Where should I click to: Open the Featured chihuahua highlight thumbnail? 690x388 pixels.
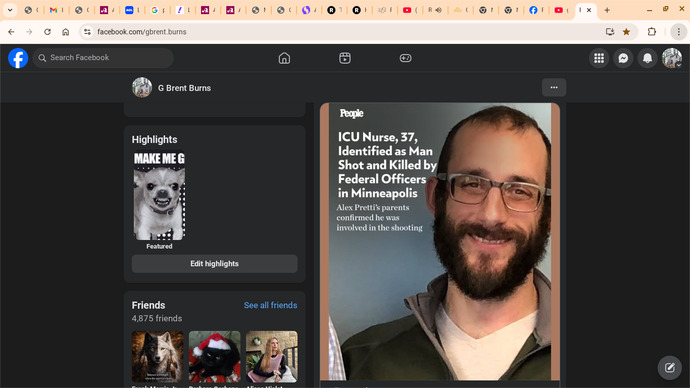tap(159, 196)
